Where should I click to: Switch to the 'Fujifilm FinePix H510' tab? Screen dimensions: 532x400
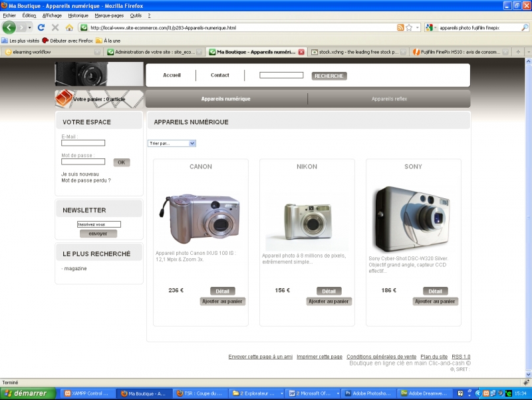click(460, 52)
